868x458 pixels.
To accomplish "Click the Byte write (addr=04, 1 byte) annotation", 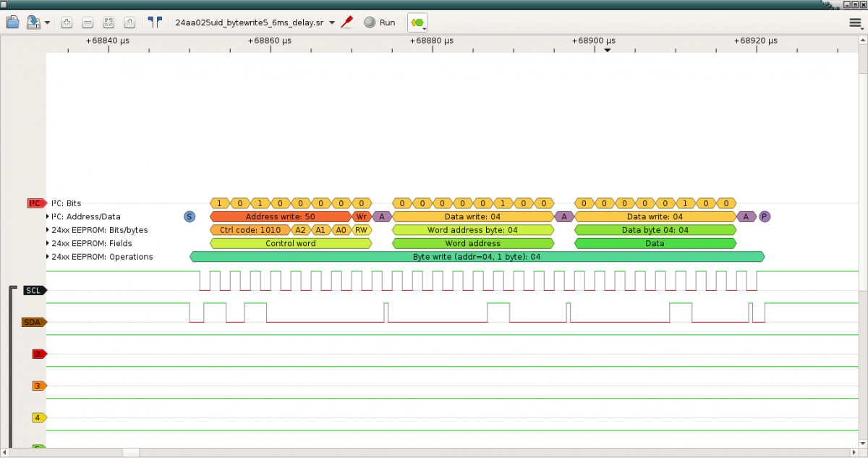I will click(x=477, y=257).
